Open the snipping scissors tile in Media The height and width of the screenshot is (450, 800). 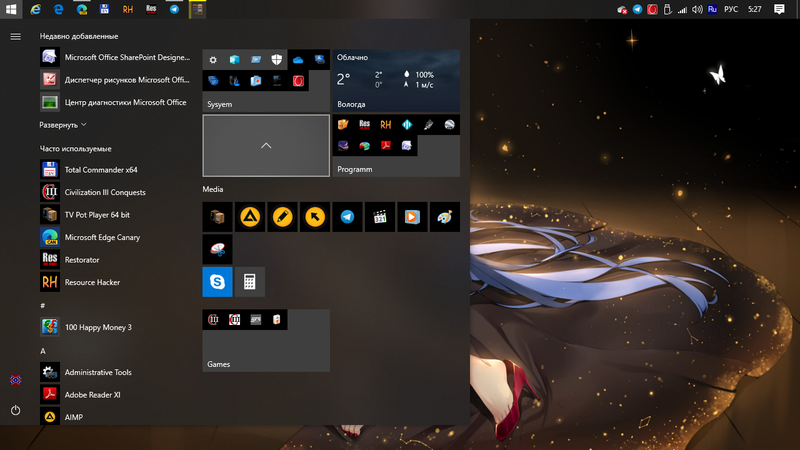tap(217, 249)
